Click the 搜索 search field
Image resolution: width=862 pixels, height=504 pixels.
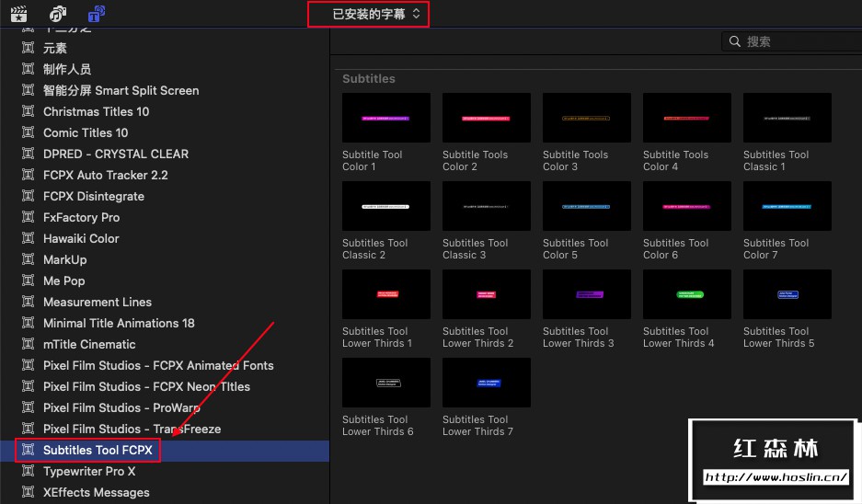[x=792, y=41]
